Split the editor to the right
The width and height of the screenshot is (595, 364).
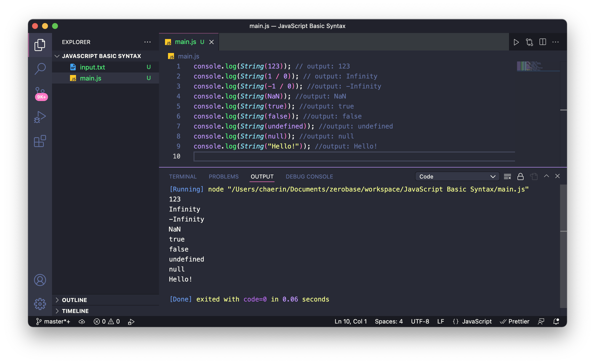pyautogui.click(x=542, y=42)
